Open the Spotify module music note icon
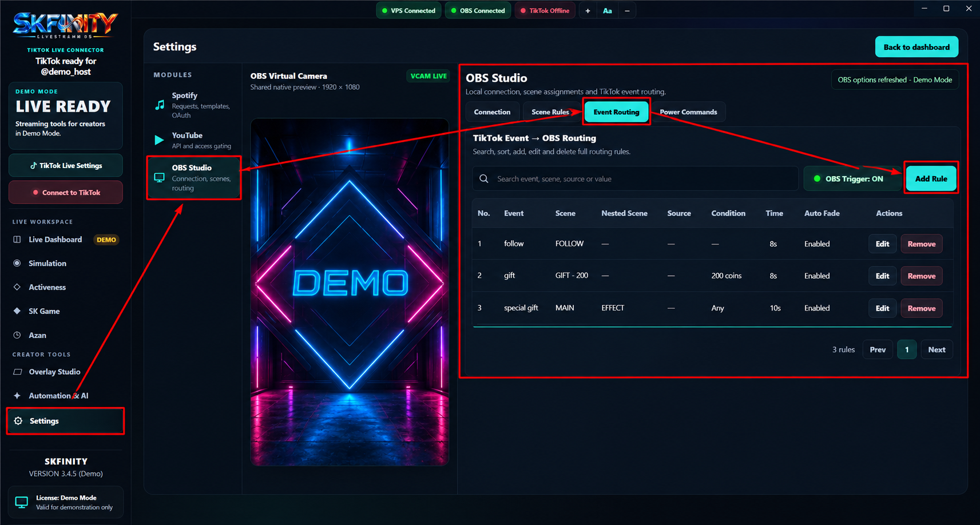This screenshot has height=525, width=980. 160,105
